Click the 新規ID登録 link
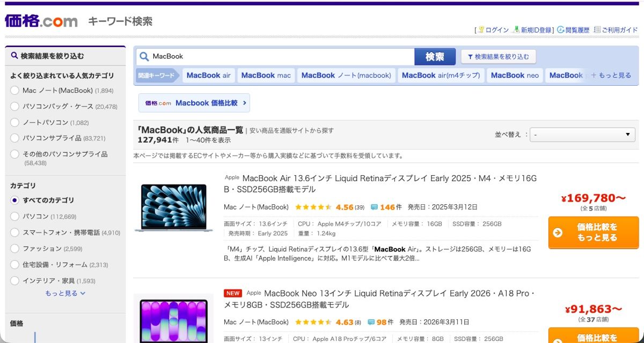The width and height of the screenshot is (644, 343). [x=536, y=30]
